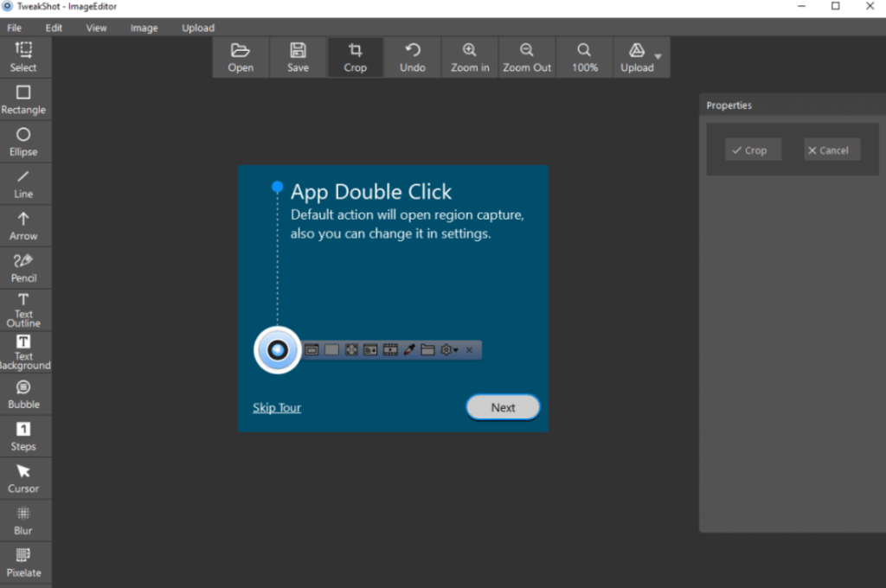
Task: Maximize the TweakShot window
Action: coord(835,6)
